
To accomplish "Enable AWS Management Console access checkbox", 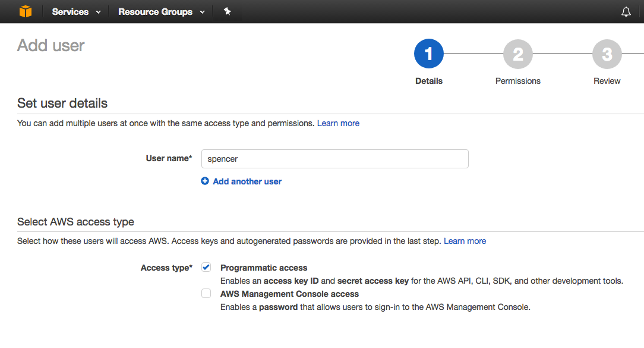I will pyautogui.click(x=206, y=293).
